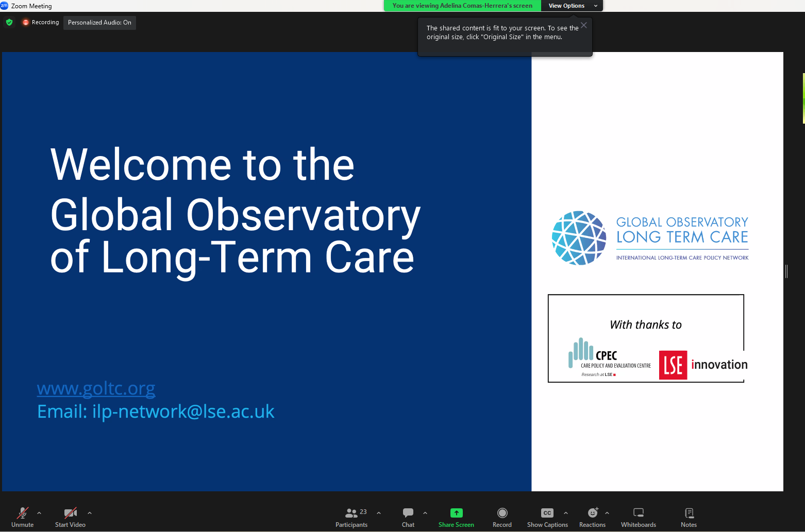Show Captions using the CC icon
805x532 pixels.
click(547, 517)
